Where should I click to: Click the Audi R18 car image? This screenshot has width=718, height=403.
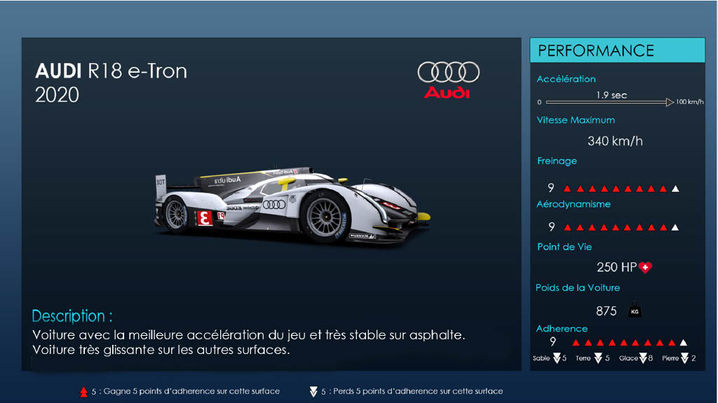293,206
